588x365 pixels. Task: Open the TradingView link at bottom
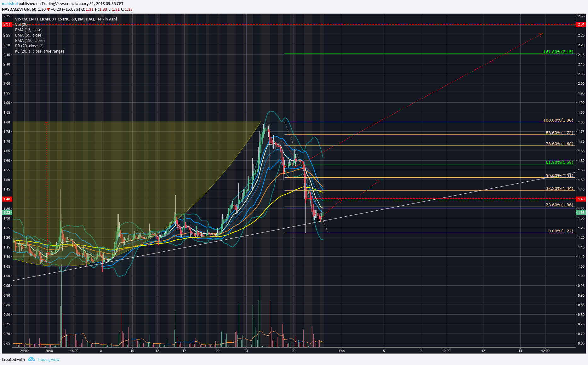48,360
